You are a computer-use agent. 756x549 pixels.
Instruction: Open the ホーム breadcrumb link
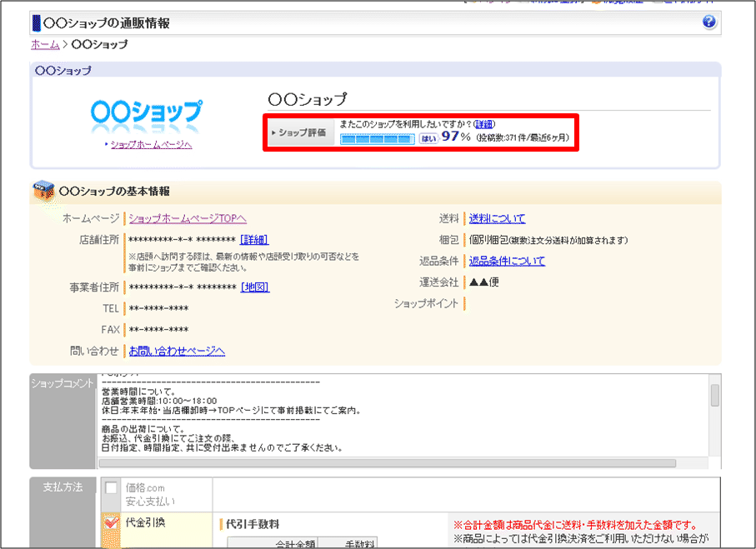(x=45, y=44)
